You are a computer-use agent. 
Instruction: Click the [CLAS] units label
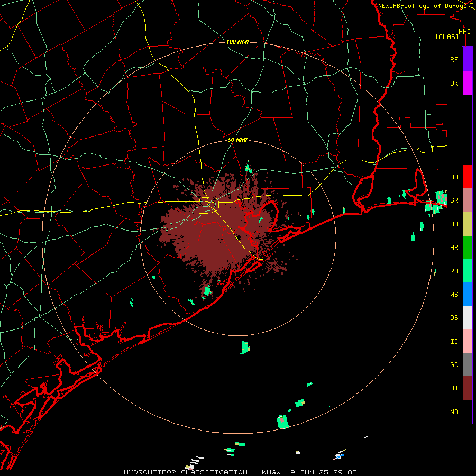[447, 36]
